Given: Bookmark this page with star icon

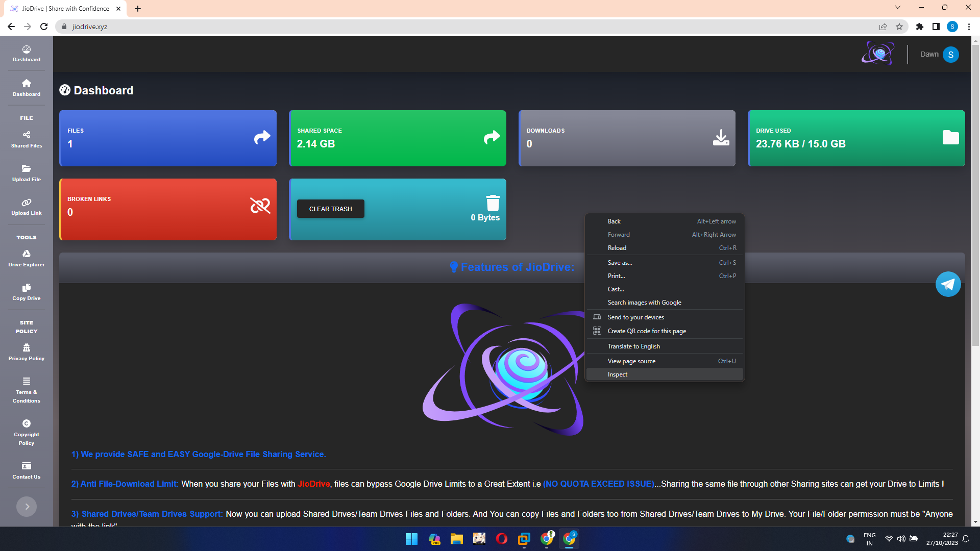Looking at the screenshot, I should click(x=899, y=27).
